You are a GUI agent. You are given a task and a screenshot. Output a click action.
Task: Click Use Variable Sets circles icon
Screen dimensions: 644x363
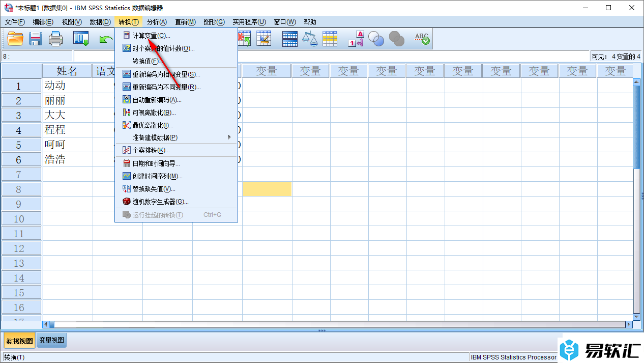(376, 39)
